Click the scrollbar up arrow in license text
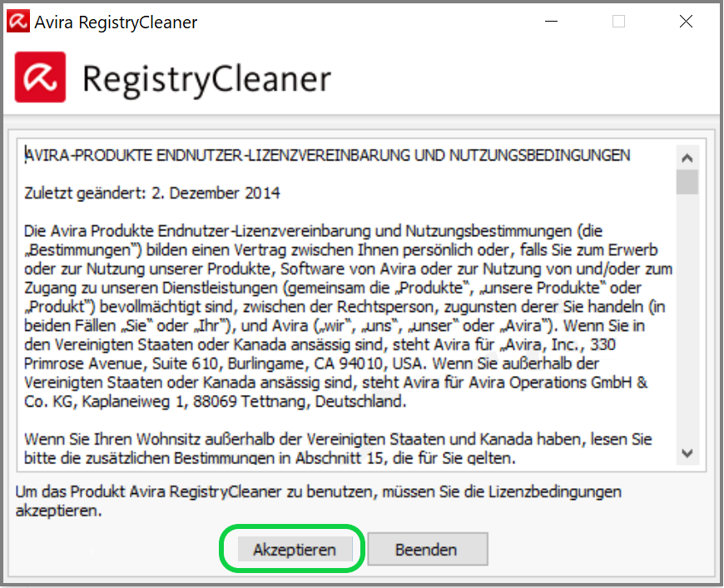Screen dimensions: 724x588 point(687,158)
